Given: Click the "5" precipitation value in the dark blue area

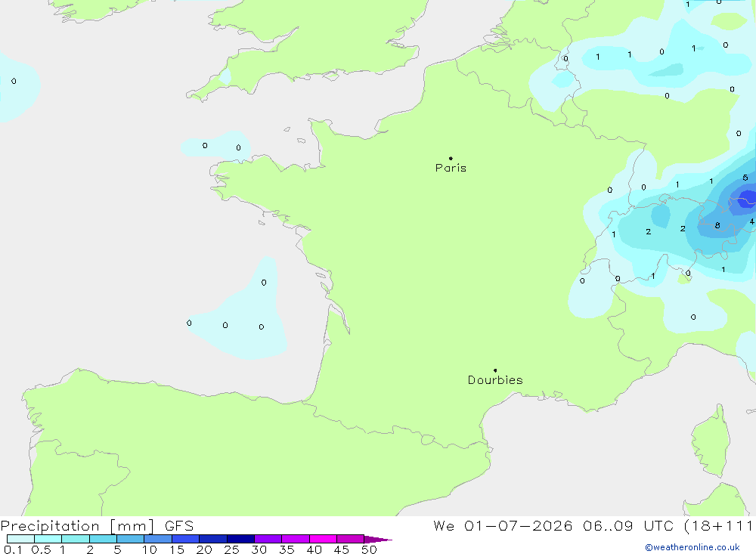Looking at the screenshot, I should coord(745,178).
